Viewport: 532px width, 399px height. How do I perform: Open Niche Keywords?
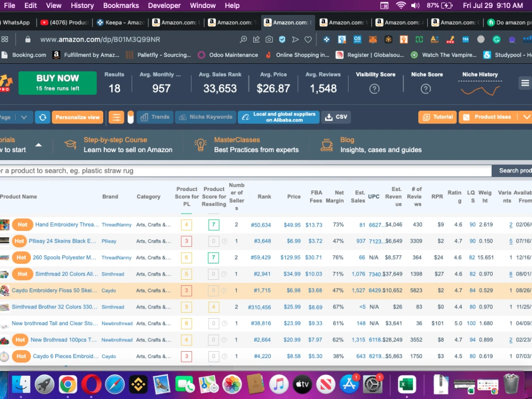[x=206, y=117]
